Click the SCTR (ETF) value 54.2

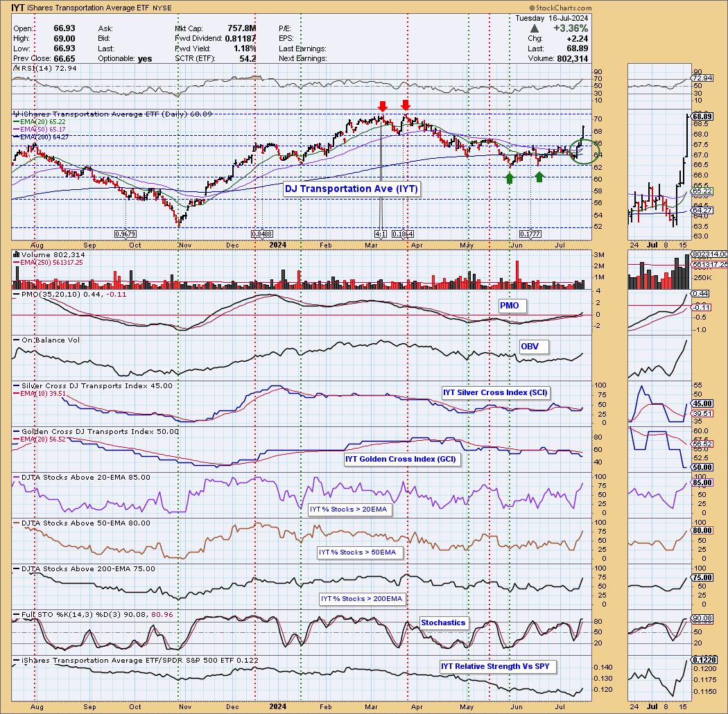click(248, 58)
